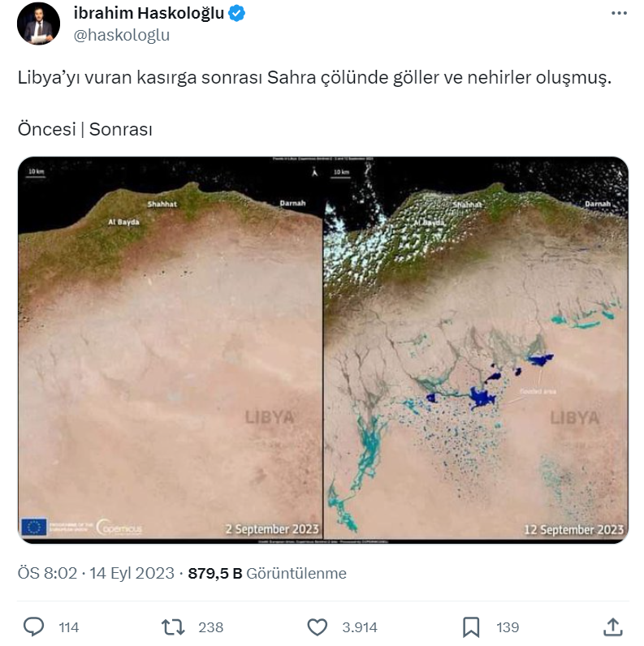
Task: Click the ibrahim Haskoloğlu display name
Action: click(149, 14)
